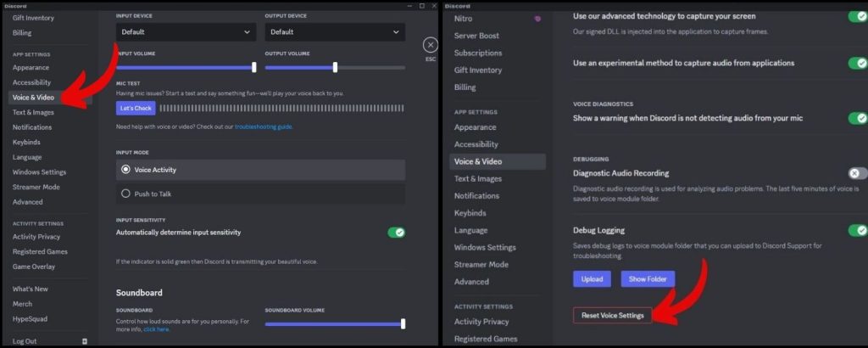868x348 pixels.
Task: Click the Show Folder button
Action: pyautogui.click(x=648, y=279)
